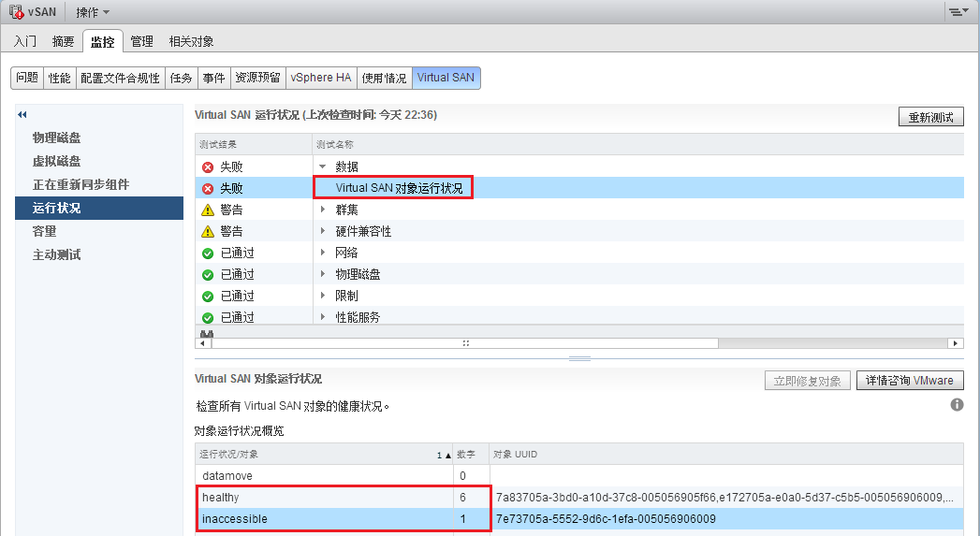Click the splitter handle between the two panels
Screen dimensions: 980x536
click(579, 358)
